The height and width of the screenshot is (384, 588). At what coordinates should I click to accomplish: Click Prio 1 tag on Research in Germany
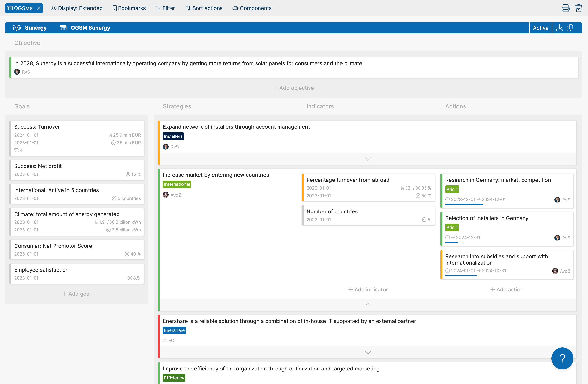[x=452, y=189]
